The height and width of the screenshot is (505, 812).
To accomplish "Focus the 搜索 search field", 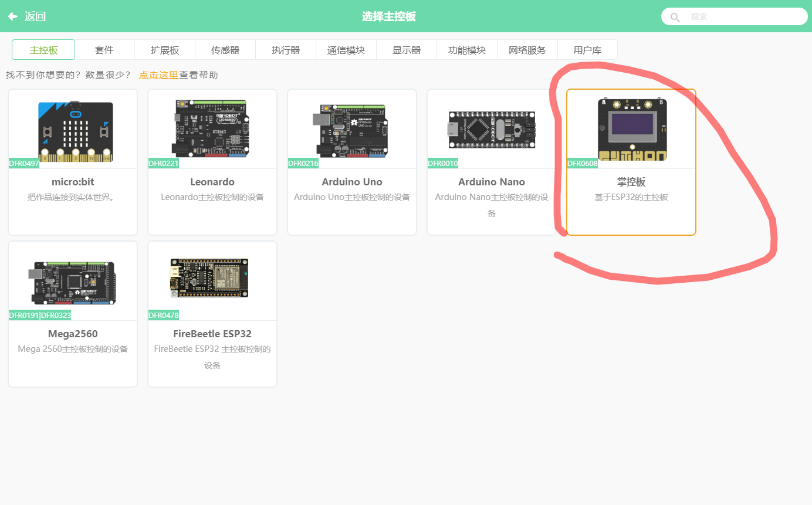I will coord(735,16).
